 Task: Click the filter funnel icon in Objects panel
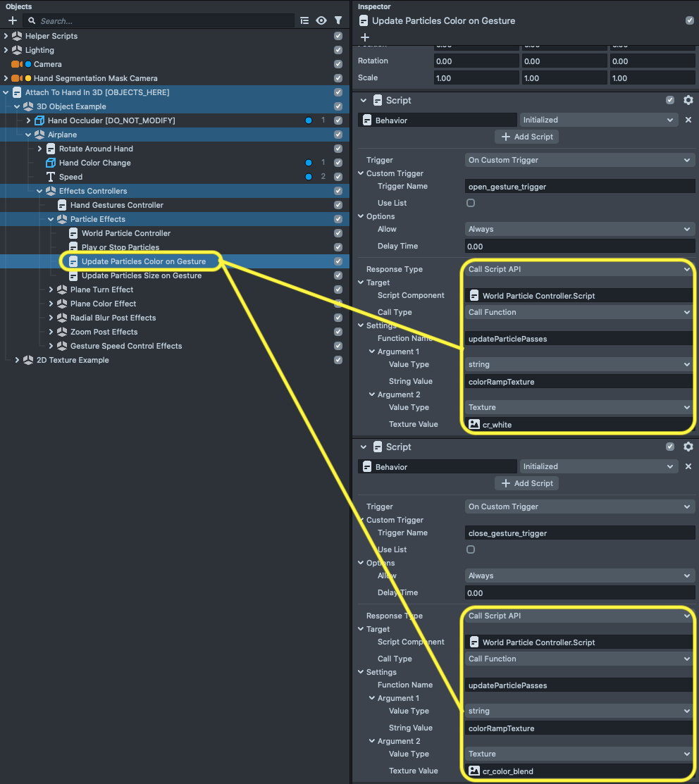(x=338, y=20)
